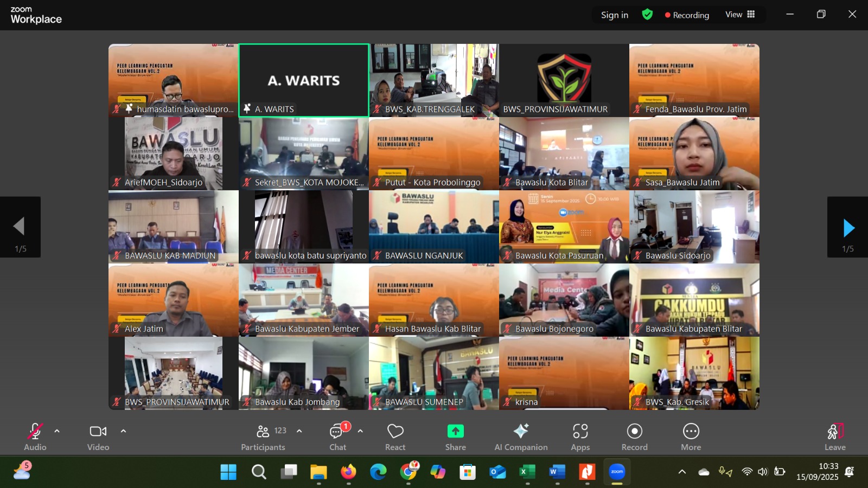Image resolution: width=868 pixels, height=488 pixels.
Task: Open Excel from the Windows taskbar
Action: click(x=527, y=472)
